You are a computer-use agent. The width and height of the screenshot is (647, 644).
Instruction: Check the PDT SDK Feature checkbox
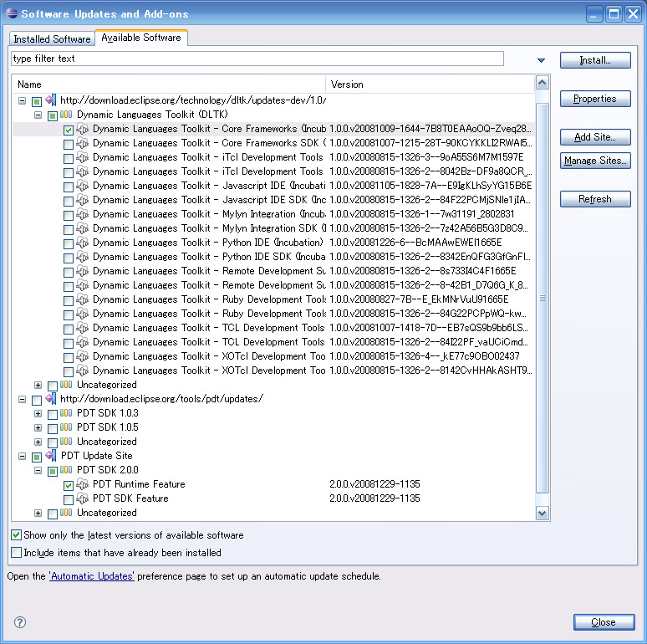(x=69, y=499)
